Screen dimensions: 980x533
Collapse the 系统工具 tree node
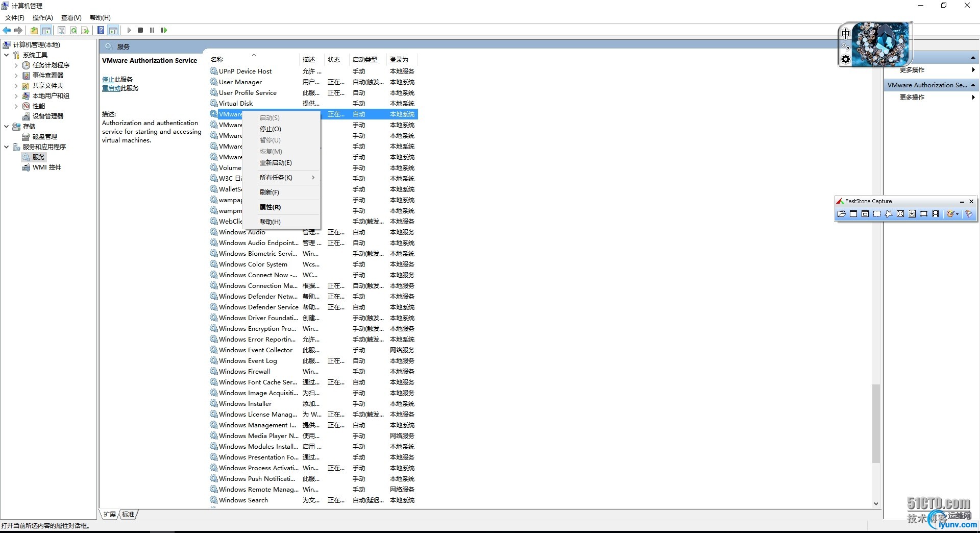pos(6,55)
